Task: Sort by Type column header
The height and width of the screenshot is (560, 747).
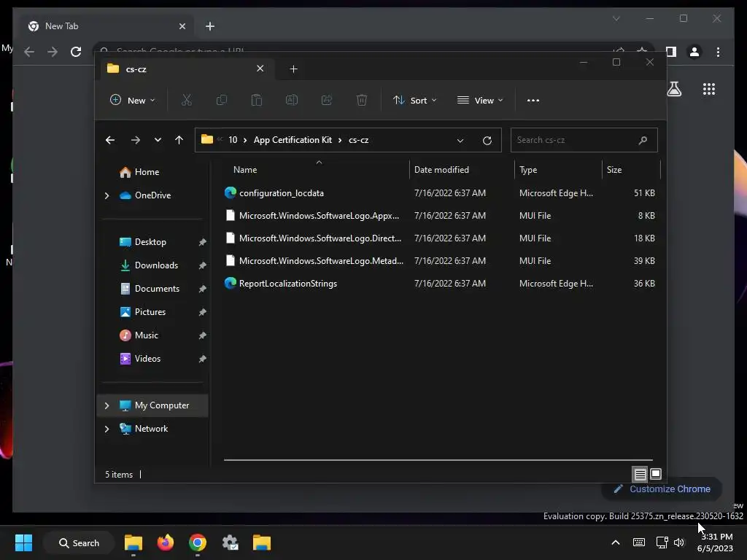Action: point(558,170)
